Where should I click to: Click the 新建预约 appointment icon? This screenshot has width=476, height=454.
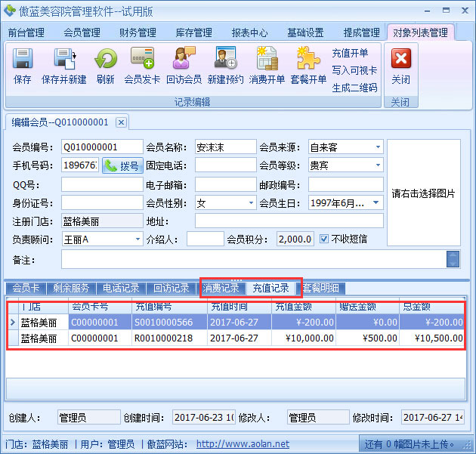click(225, 60)
